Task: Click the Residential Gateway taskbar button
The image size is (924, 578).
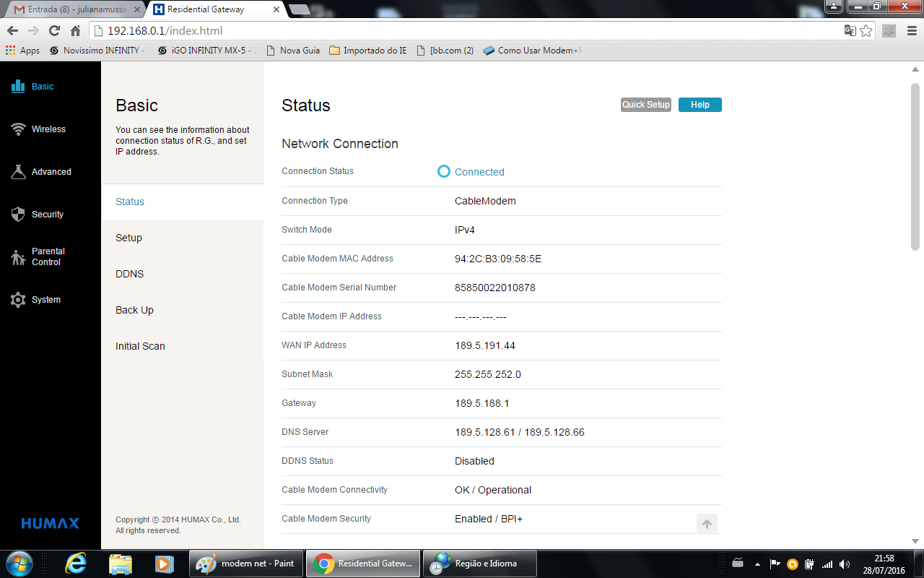Action: (x=362, y=564)
